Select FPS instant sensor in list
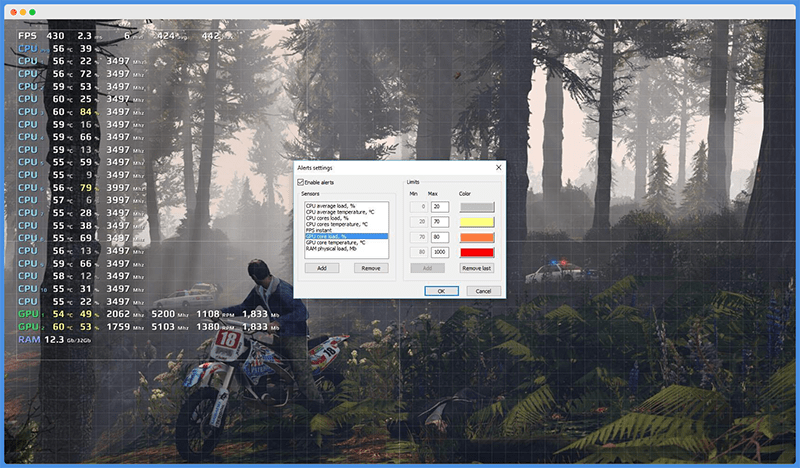 [318, 230]
